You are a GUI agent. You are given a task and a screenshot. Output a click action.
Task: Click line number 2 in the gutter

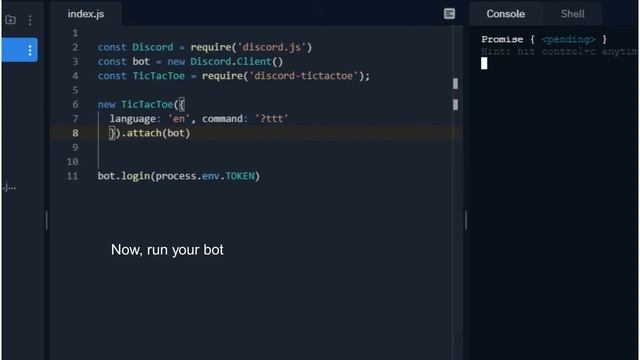(75, 47)
